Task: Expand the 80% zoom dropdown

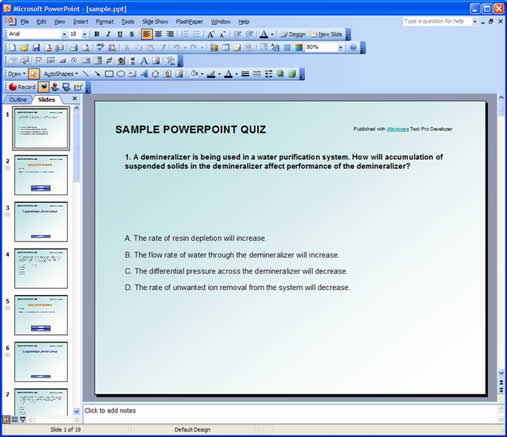Action: click(x=340, y=48)
